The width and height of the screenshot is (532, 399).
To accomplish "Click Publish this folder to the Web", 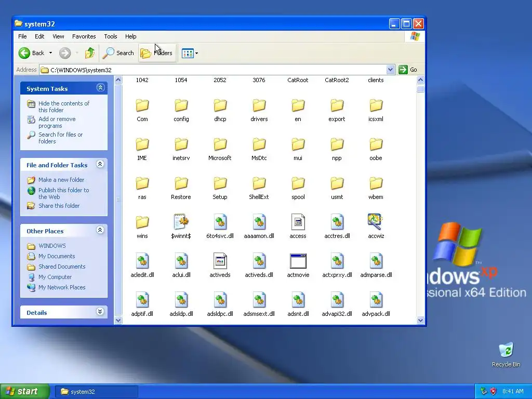I will pyautogui.click(x=63, y=193).
